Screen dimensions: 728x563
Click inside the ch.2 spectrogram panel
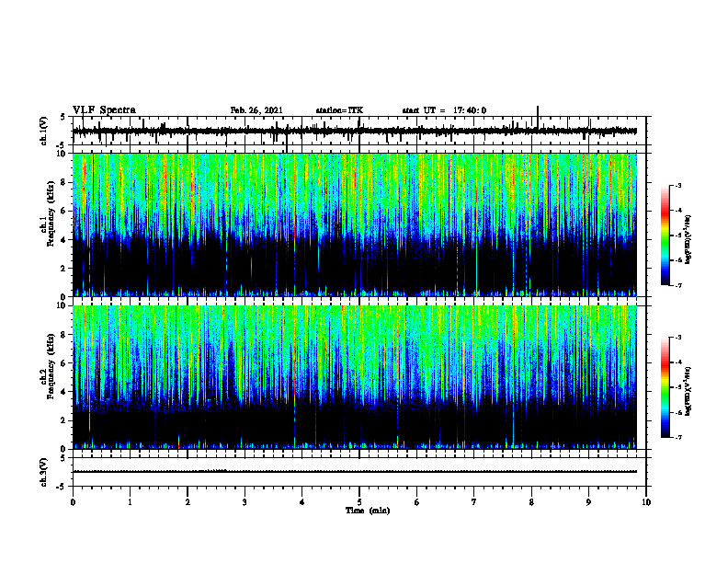pyautogui.click(x=355, y=377)
